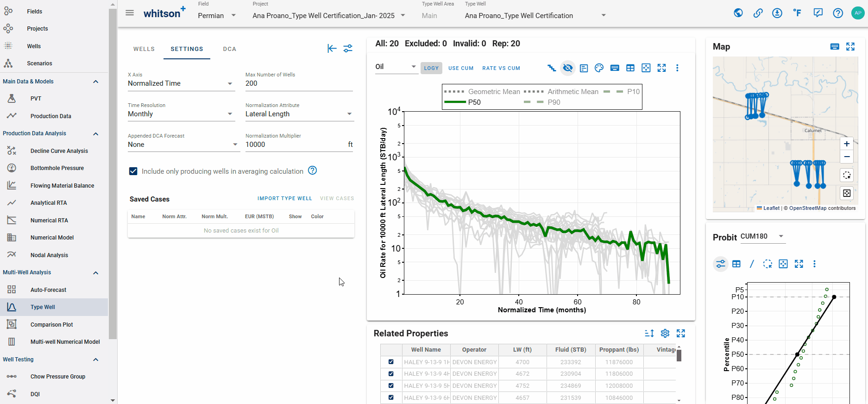
Task: Open the Field Permian dropdown
Action: coord(217,15)
